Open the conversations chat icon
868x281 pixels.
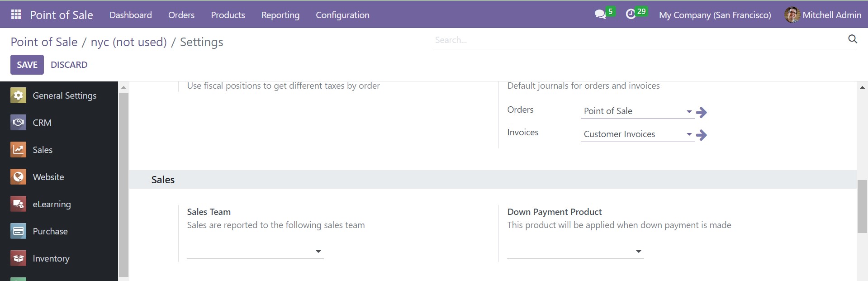click(x=600, y=14)
